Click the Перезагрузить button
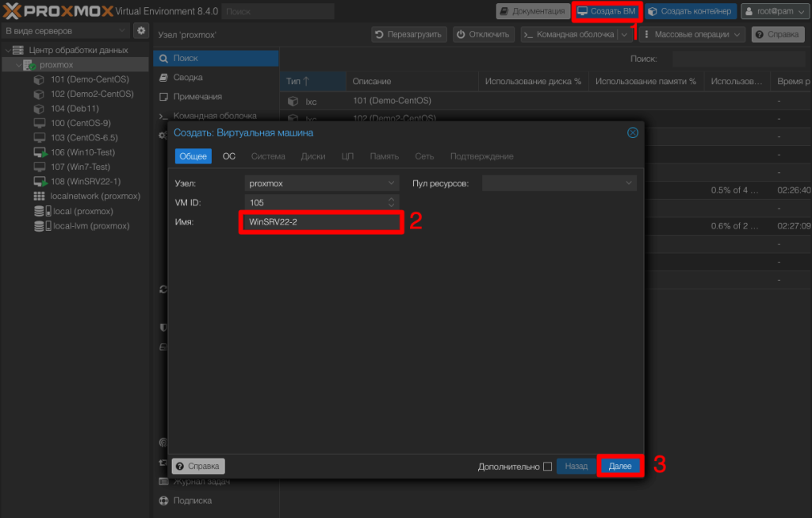 [409, 35]
